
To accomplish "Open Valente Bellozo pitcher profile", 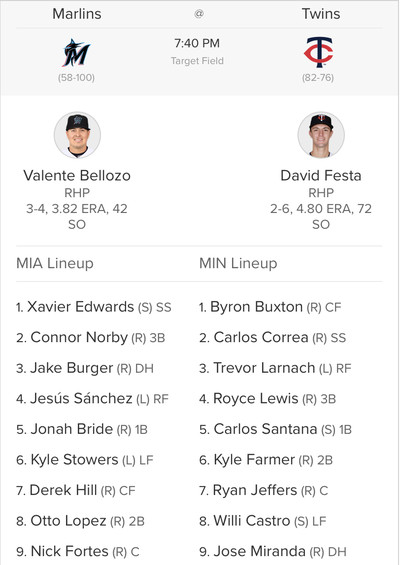I will point(77,175).
